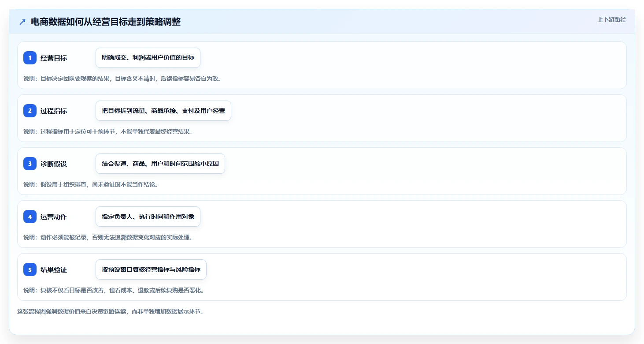
Task: Click the title 电商数据如何从经营目标走到策略调整
Action: pyautogui.click(x=106, y=22)
